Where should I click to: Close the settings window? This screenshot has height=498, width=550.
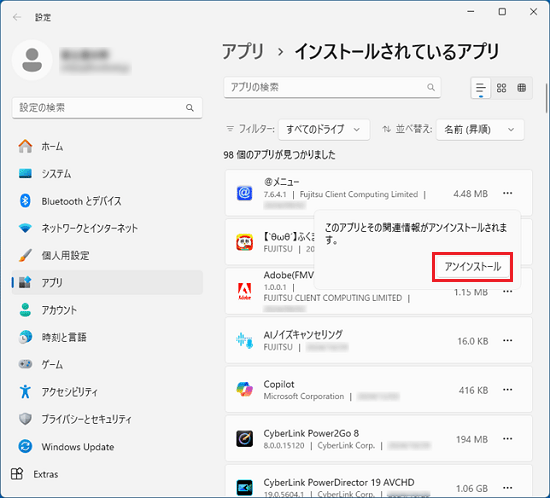click(x=534, y=12)
